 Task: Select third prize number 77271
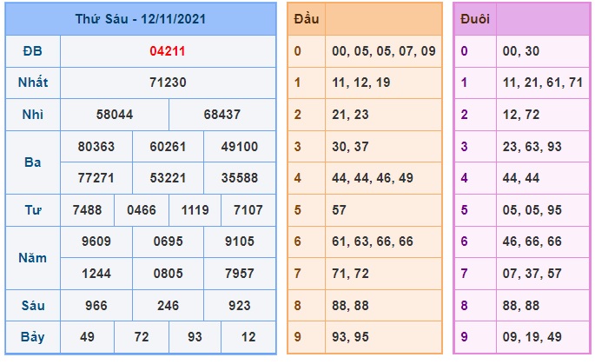pyautogui.click(x=96, y=177)
